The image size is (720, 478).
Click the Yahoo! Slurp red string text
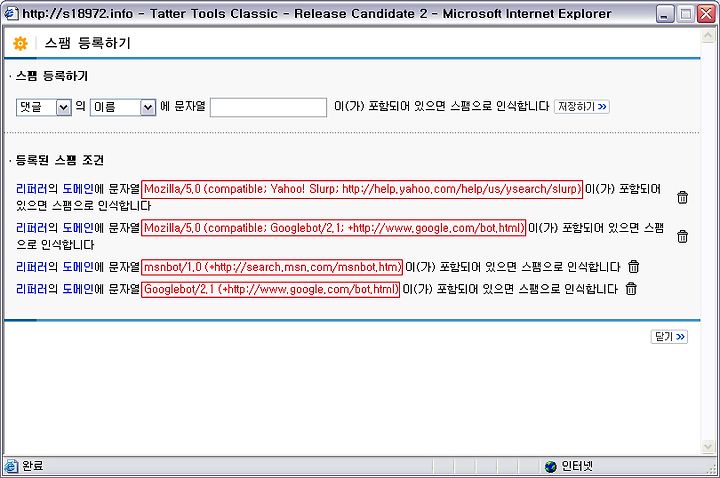point(362,189)
